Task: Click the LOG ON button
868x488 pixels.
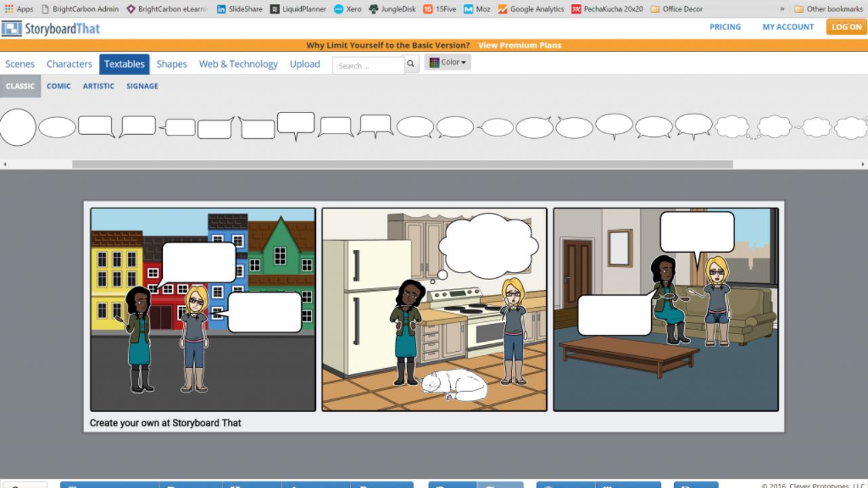Action: click(846, 27)
